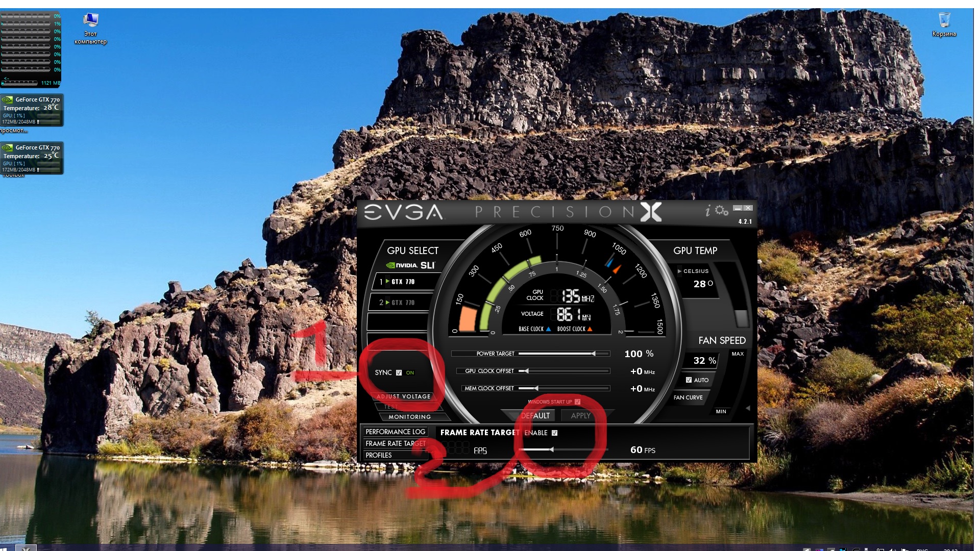Close the EVGA Precision X window
Viewport: 980px width, 551px height.
pyautogui.click(x=748, y=208)
